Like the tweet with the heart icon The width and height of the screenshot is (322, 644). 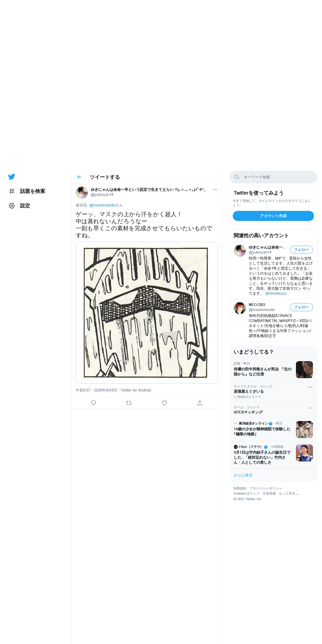(x=164, y=403)
